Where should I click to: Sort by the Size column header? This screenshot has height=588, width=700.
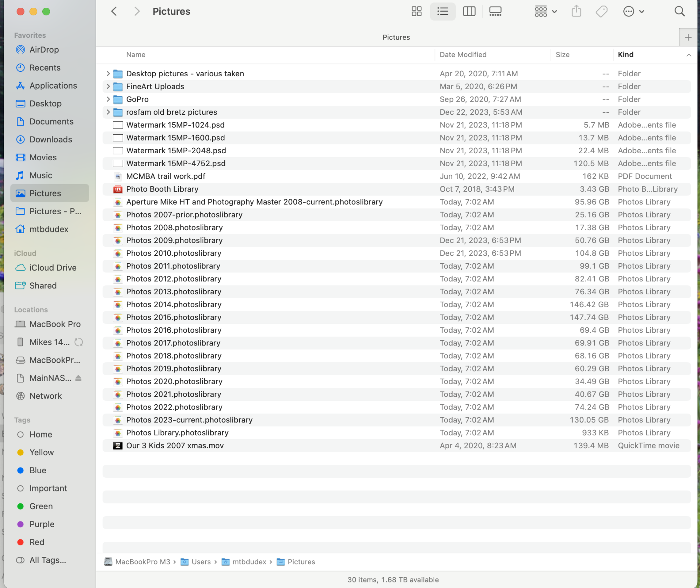pyautogui.click(x=562, y=55)
